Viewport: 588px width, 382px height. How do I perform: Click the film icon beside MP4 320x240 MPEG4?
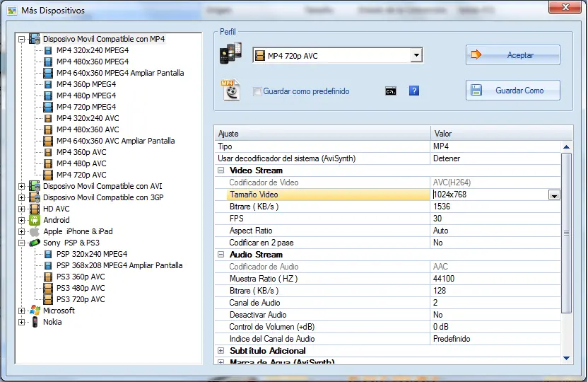tap(48, 50)
